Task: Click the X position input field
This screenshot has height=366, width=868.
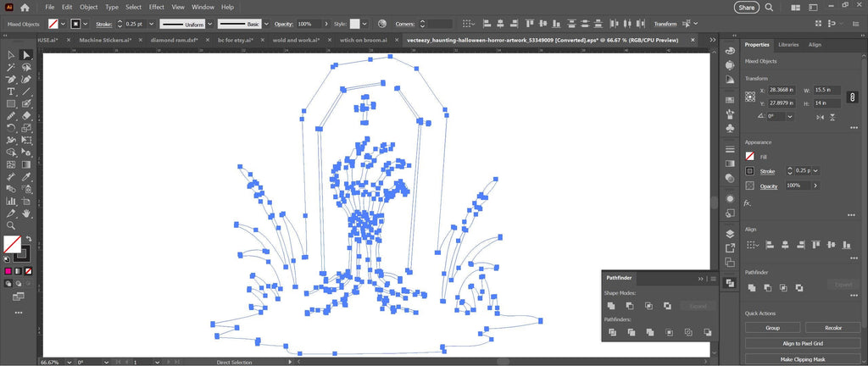Action: pyautogui.click(x=782, y=90)
